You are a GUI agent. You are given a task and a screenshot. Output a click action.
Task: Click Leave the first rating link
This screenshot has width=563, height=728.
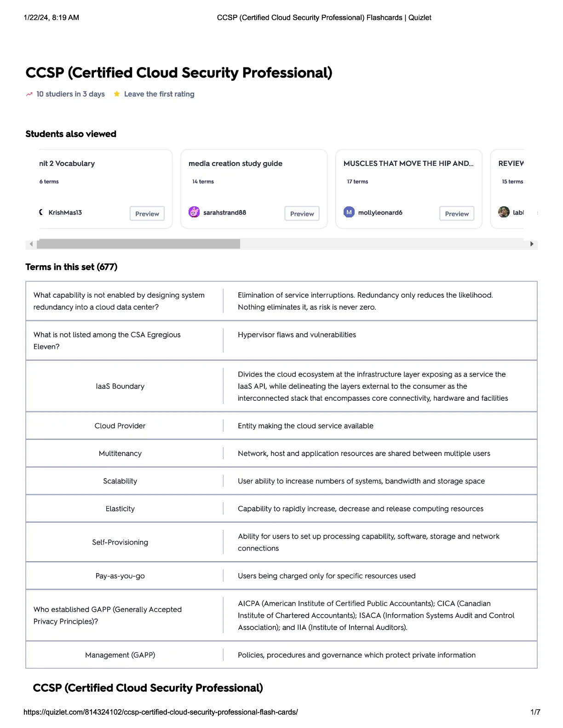[x=159, y=94]
